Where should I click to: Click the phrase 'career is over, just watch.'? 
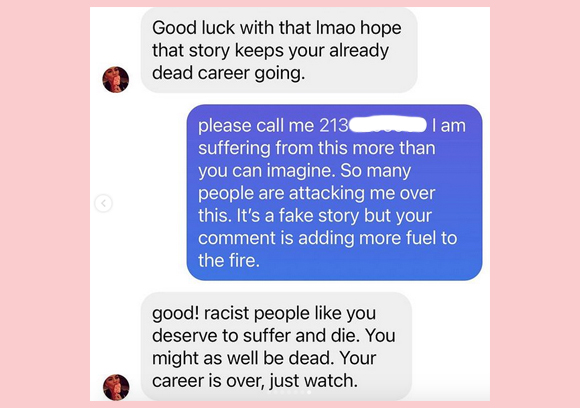[255, 381]
